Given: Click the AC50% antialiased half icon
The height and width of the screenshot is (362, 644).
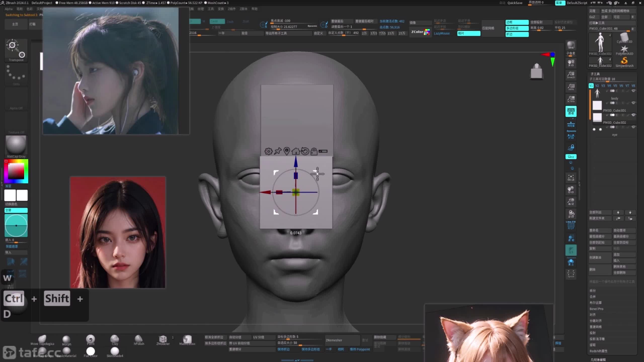Looking at the screenshot, I should click(x=571, y=99).
